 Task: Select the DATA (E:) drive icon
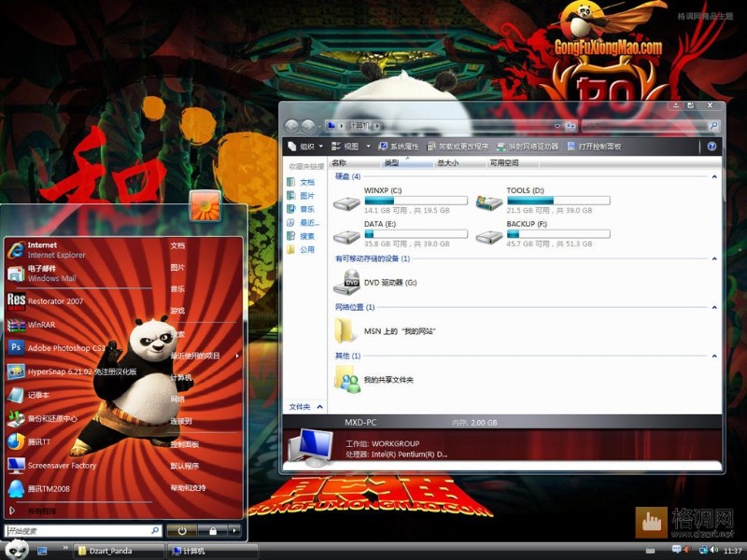point(346,237)
